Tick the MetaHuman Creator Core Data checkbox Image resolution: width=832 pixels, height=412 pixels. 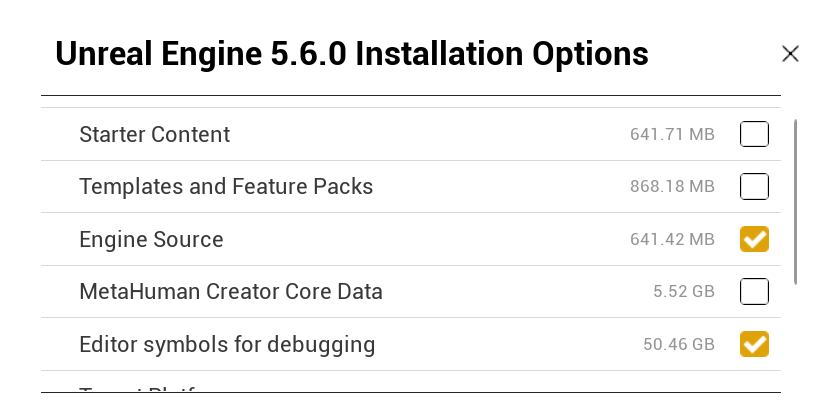coord(754,292)
